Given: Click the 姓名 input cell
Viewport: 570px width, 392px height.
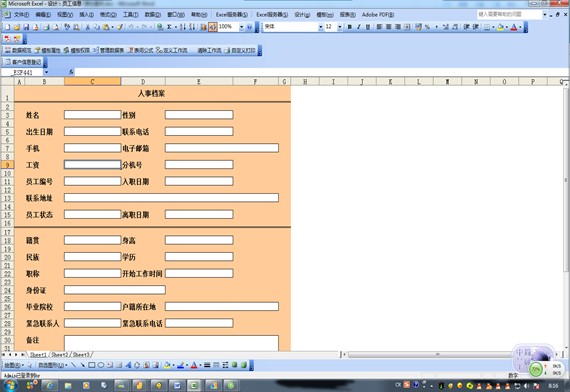Looking at the screenshot, I should point(92,115).
